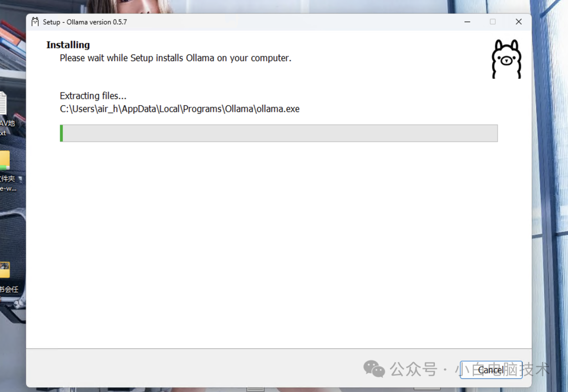Click the 'Extracting files...' status text
Viewport: 568px width, 392px height.
(x=93, y=96)
